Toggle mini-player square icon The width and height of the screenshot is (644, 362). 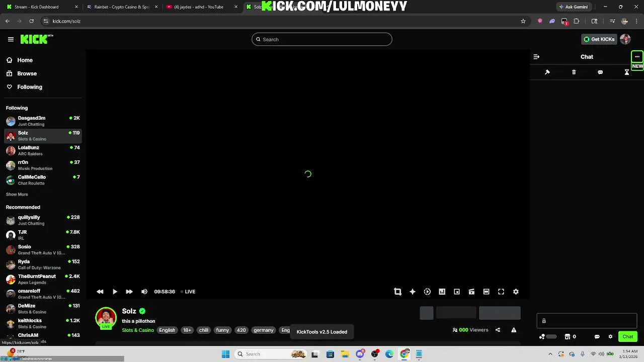coord(457,292)
